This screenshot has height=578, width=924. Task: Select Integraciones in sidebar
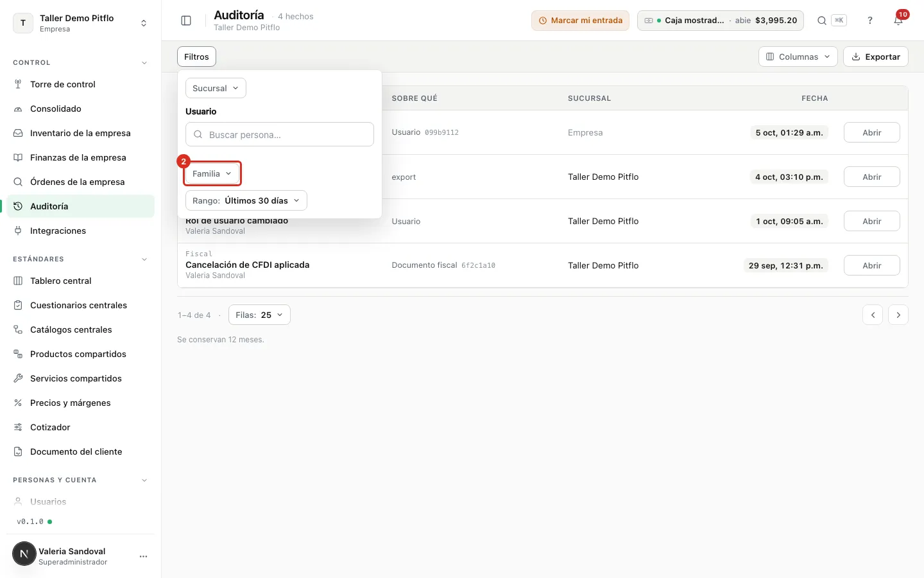[x=81, y=231]
